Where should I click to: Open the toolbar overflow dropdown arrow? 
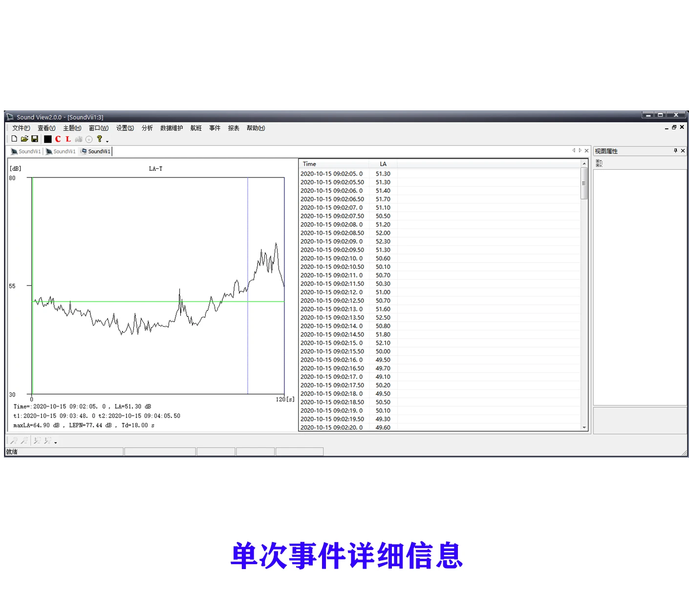coord(107,140)
